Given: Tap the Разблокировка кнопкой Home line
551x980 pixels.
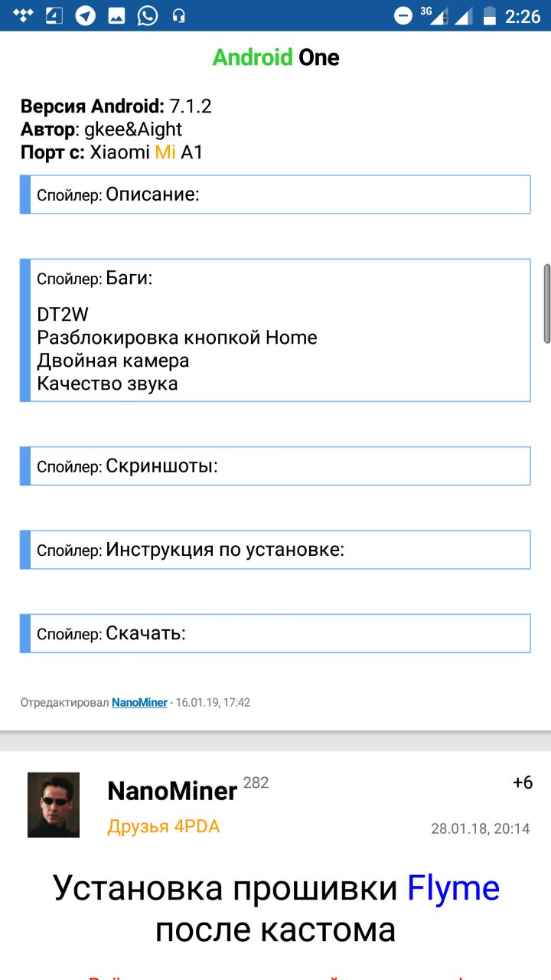Looking at the screenshot, I should [x=177, y=338].
